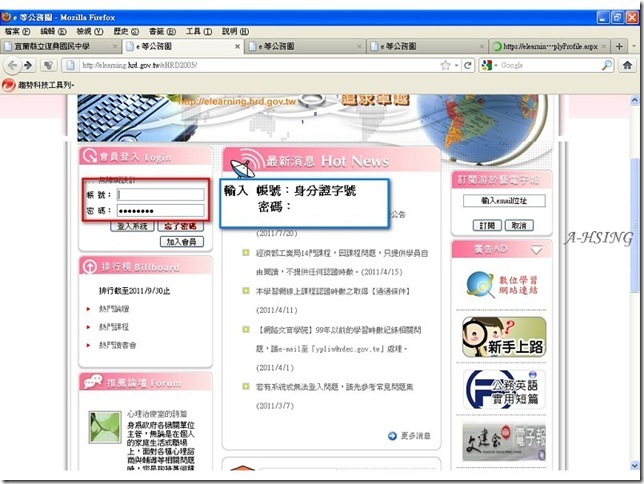Open a new tab with plus button

pyautogui.click(x=619, y=46)
